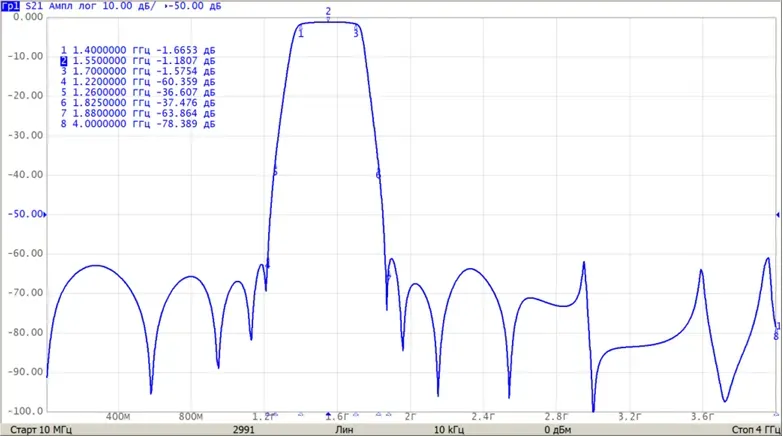This screenshot has height=437, width=783.
Task: Open the Ампл лог format field
Action: tap(72, 6)
